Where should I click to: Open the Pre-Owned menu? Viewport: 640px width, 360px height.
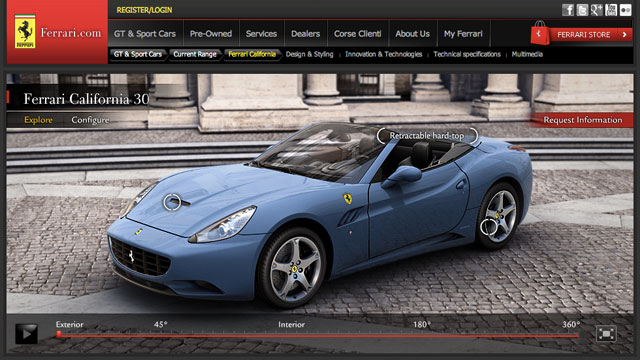(x=211, y=34)
